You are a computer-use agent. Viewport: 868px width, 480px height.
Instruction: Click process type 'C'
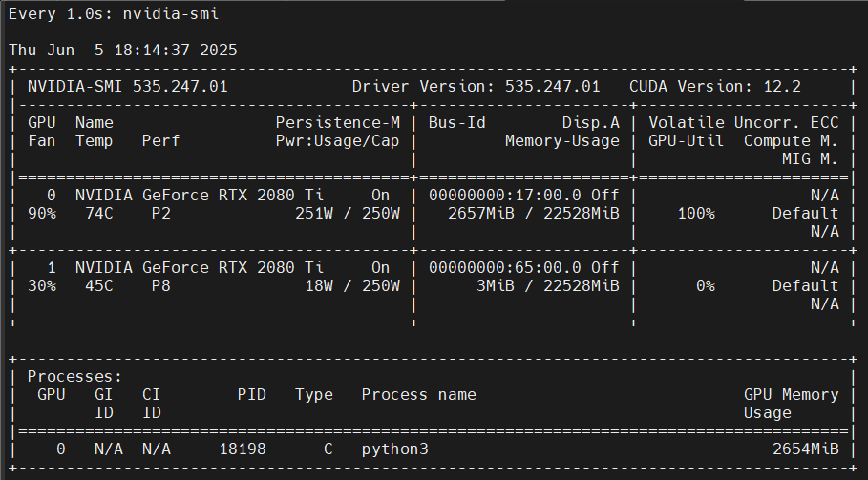tap(328, 449)
